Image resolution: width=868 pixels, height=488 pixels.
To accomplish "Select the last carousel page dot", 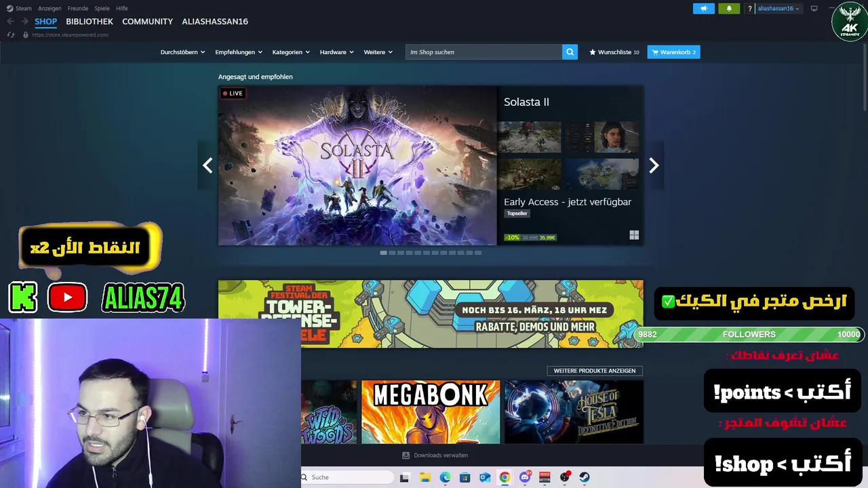I will (478, 253).
